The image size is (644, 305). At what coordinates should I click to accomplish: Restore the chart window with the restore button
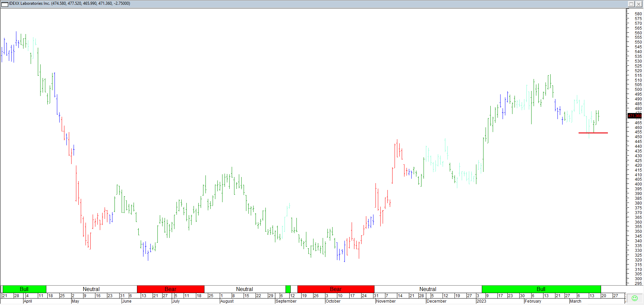click(631, 4)
